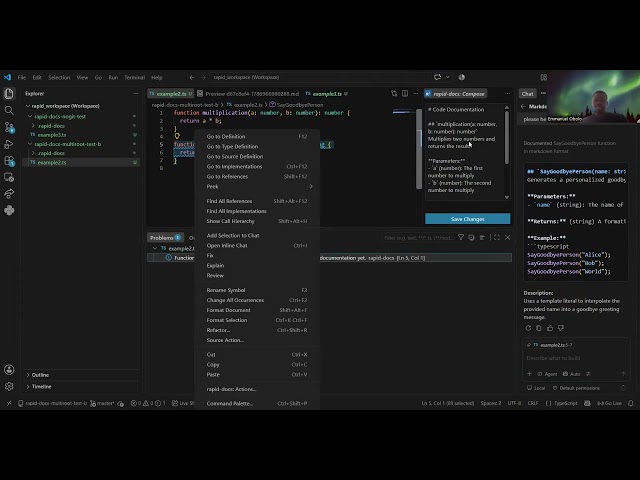Open the Extensions view icon
Image resolution: width=640 pixels, height=480 pixels.
[9, 161]
